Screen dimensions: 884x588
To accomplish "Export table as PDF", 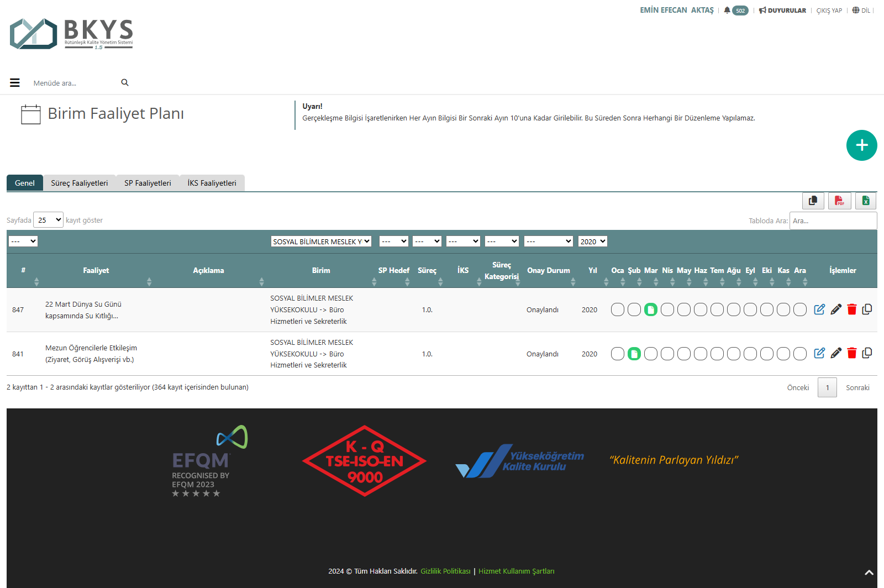I will pos(839,201).
